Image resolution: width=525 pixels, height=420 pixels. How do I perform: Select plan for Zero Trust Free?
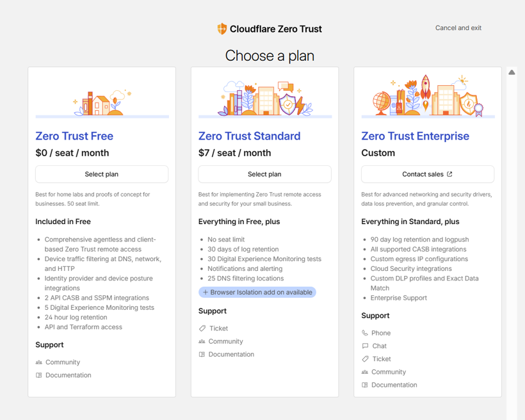pos(102,174)
